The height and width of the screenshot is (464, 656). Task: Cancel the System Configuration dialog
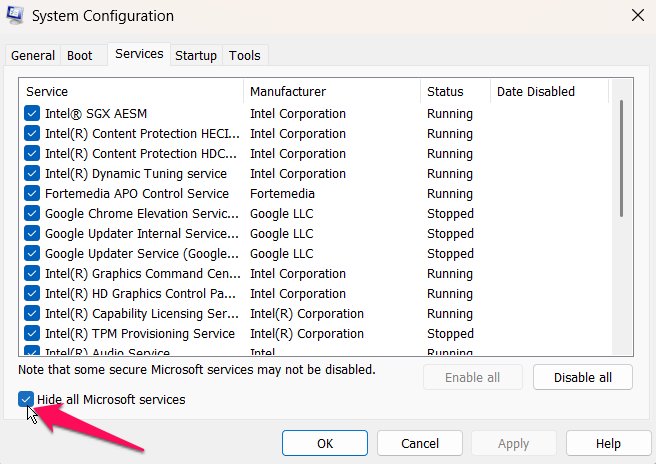pos(419,443)
